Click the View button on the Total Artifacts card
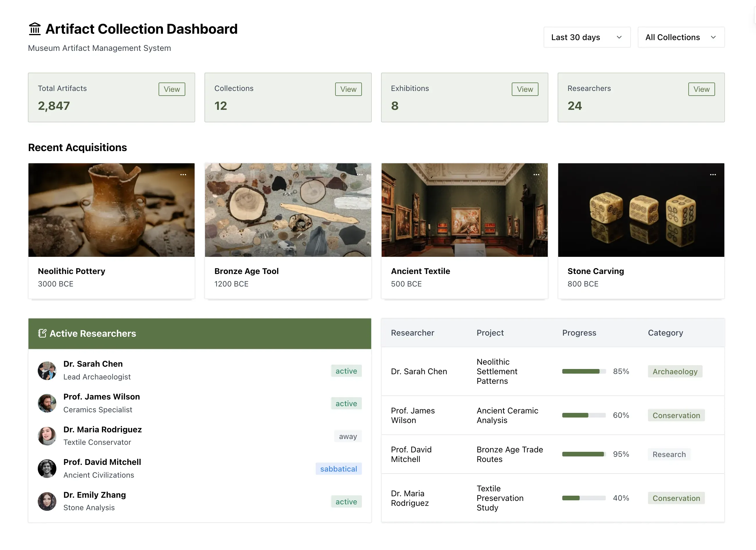Screen dimensions: 756x550 172,89
